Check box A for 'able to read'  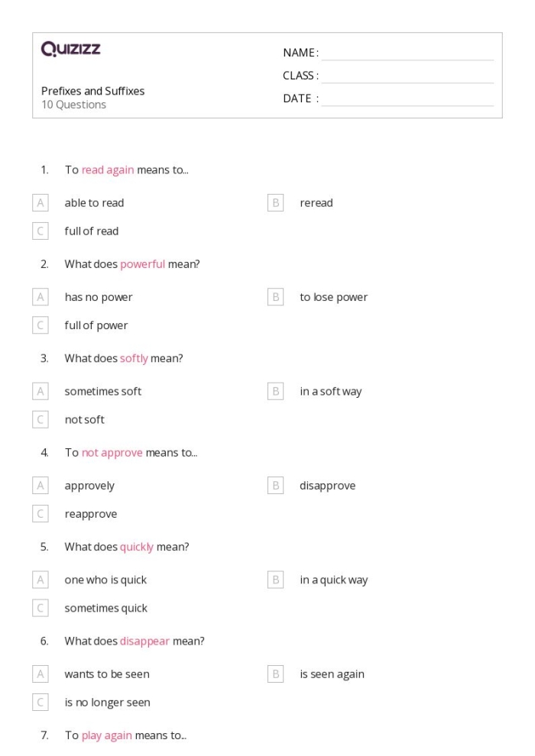point(41,202)
